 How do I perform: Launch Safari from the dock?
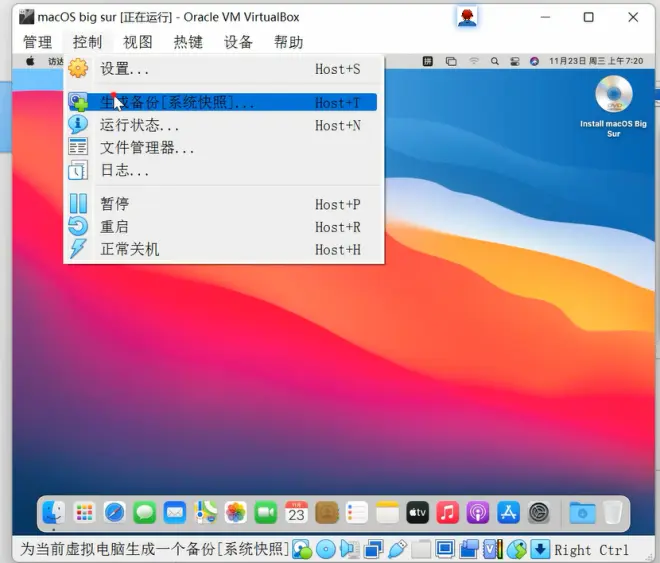(114, 513)
